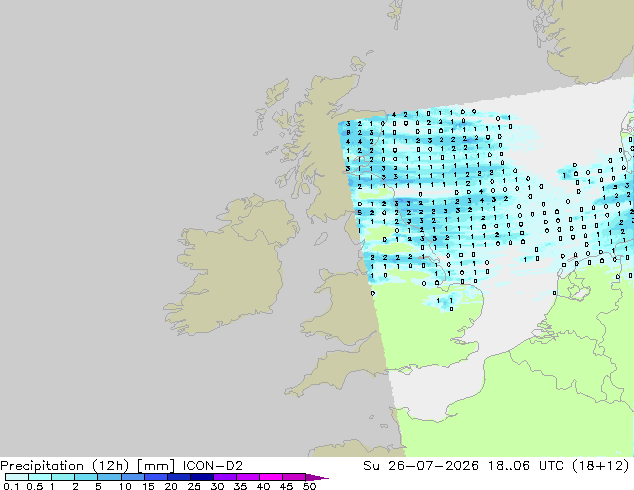
Task: Click the 0.1–0.5 mm legend color box
Action: coord(17,477)
